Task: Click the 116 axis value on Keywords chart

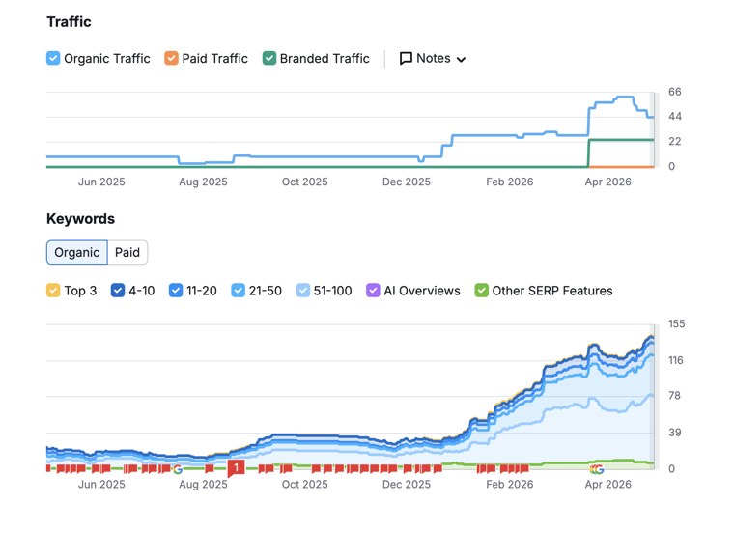Action: coord(676,360)
